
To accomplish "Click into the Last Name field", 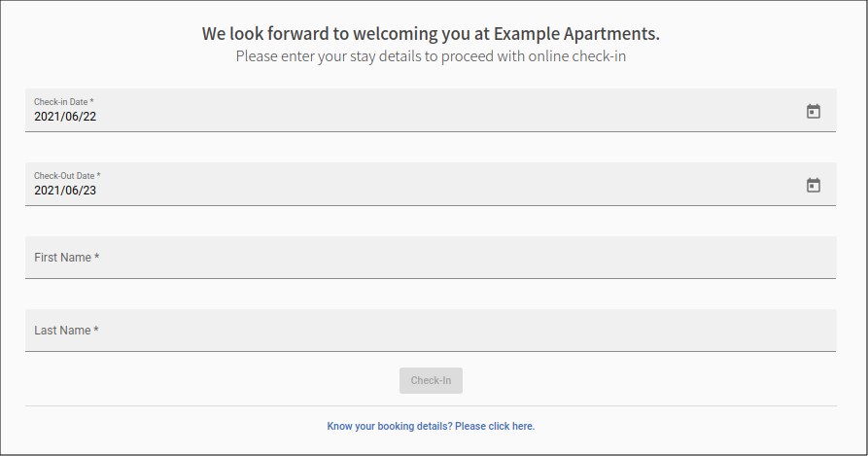I will point(431,331).
